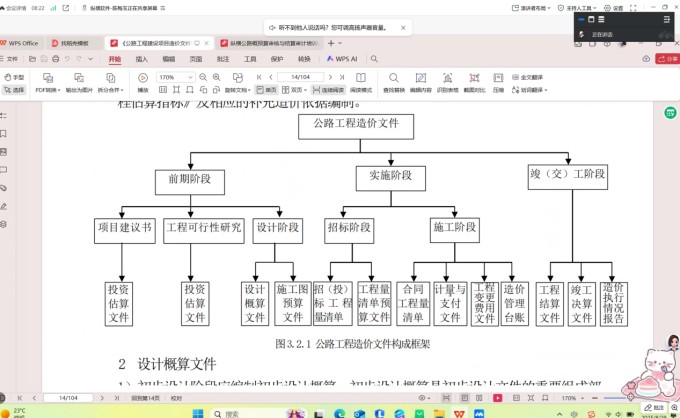Open the Windows Start menu on taskbar

(197, 411)
